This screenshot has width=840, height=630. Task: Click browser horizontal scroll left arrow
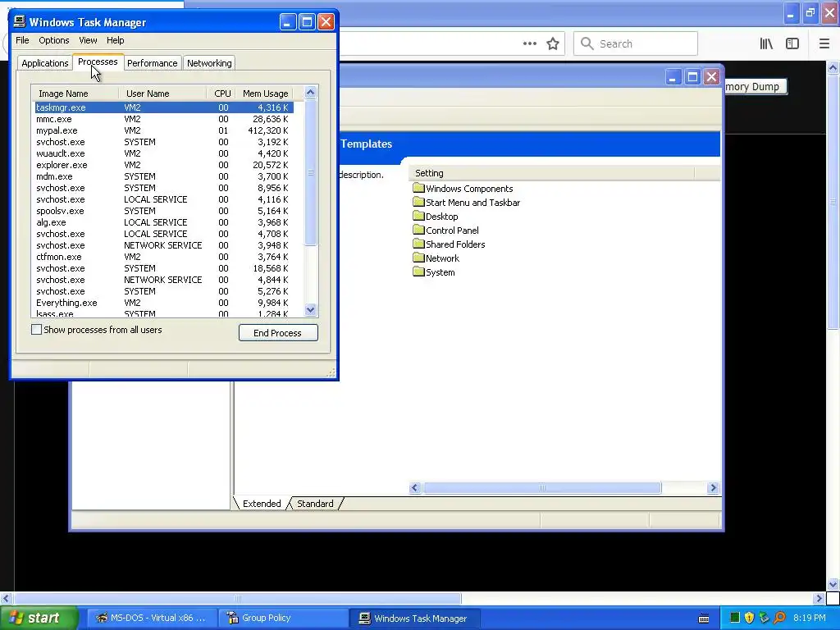pos(6,598)
